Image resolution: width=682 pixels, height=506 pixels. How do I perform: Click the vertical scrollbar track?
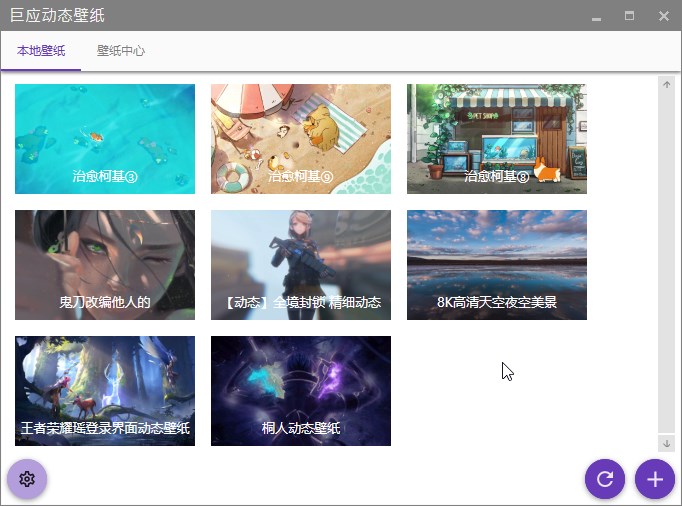pos(666,264)
